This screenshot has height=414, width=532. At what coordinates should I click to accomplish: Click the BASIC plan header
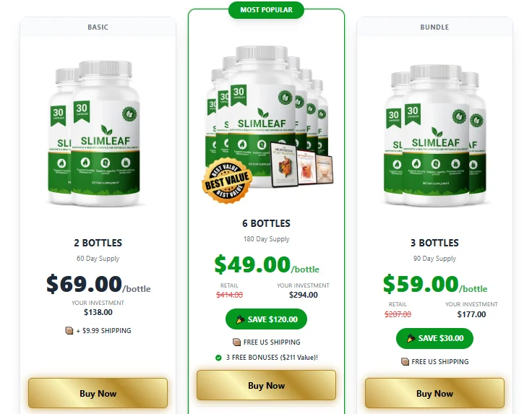click(98, 27)
